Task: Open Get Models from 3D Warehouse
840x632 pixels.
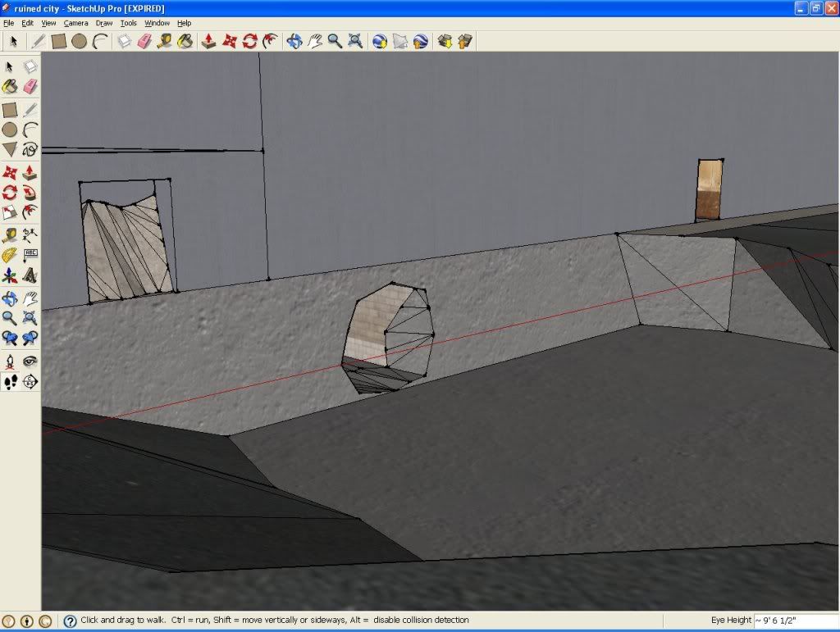Action: point(445,41)
